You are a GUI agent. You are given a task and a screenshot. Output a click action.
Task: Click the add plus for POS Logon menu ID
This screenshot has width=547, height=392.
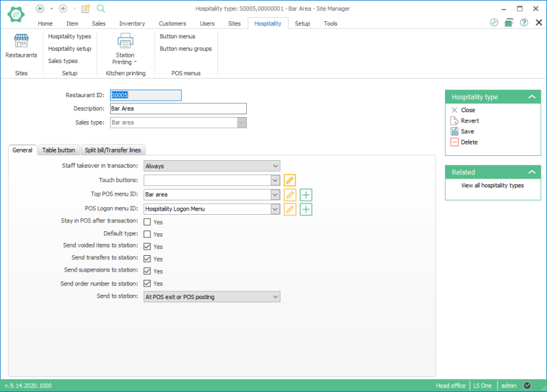(x=306, y=209)
